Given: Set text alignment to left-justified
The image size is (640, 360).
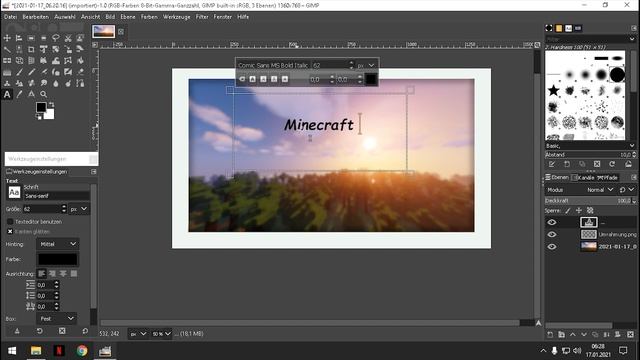Looking at the screenshot, I should [x=41, y=273].
